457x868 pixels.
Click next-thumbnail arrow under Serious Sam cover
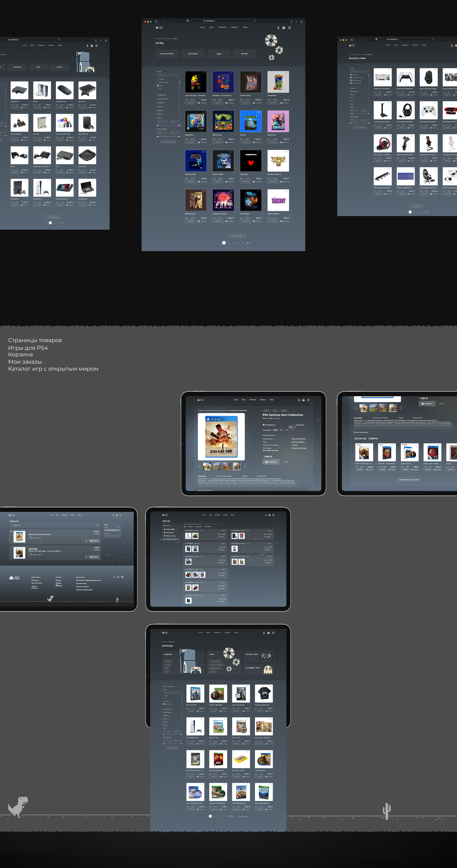pos(244,466)
